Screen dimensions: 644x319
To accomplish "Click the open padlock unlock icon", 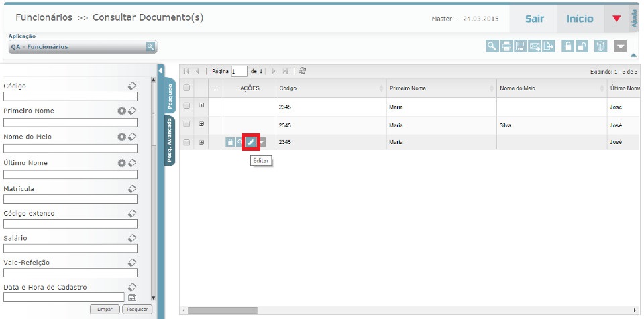I will (582, 46).
